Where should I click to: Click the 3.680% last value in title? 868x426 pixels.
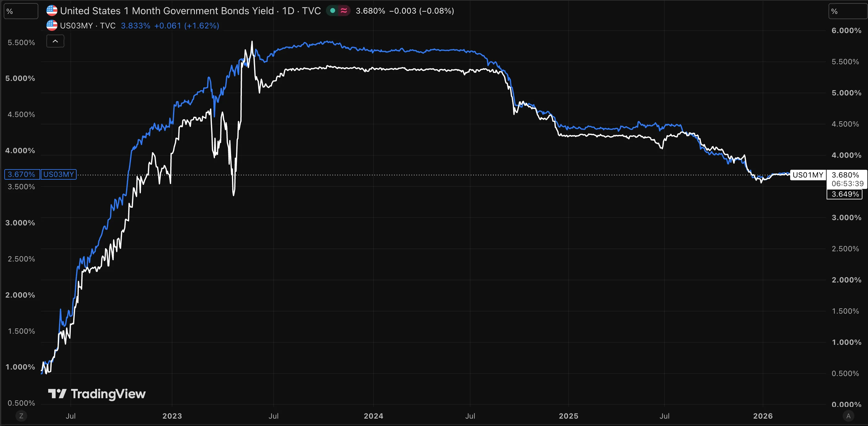click(370, 11)
